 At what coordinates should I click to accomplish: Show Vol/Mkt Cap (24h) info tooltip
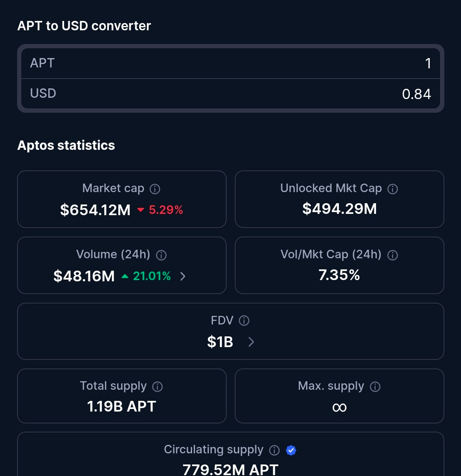tap(392, 255)
